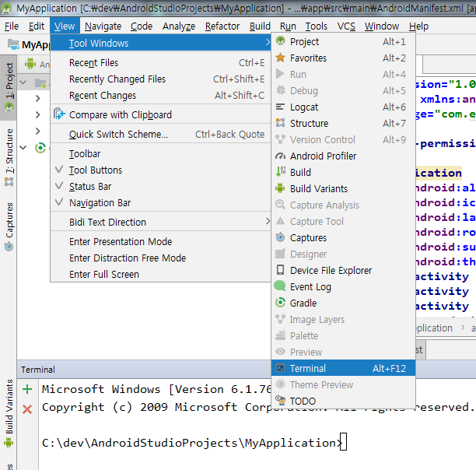The height and width of the screenshot is (470, 476).
Task: Select Terminal from Tool Windows submenu
Action: 308,369
